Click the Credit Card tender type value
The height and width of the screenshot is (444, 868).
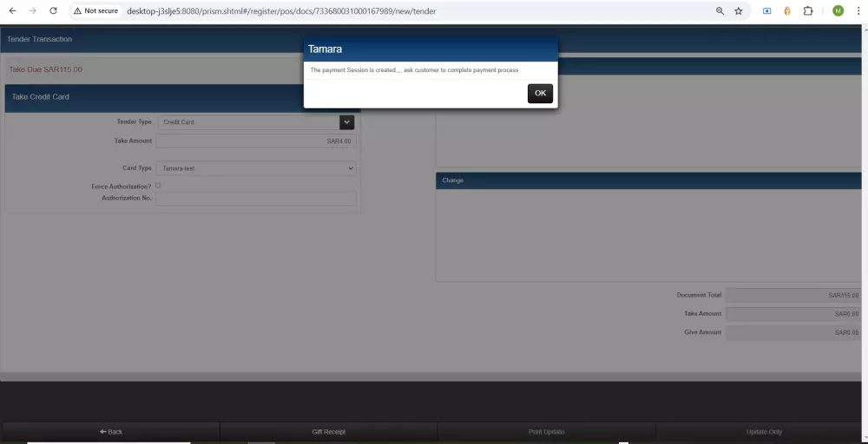tap(178, 122)
